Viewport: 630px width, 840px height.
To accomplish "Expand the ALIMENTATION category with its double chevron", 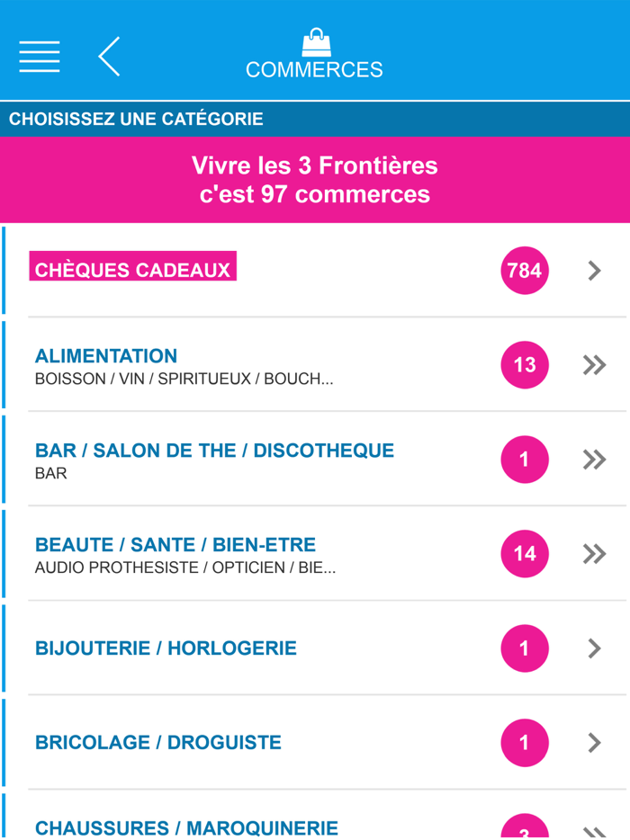I will click(x=593, y=365).
